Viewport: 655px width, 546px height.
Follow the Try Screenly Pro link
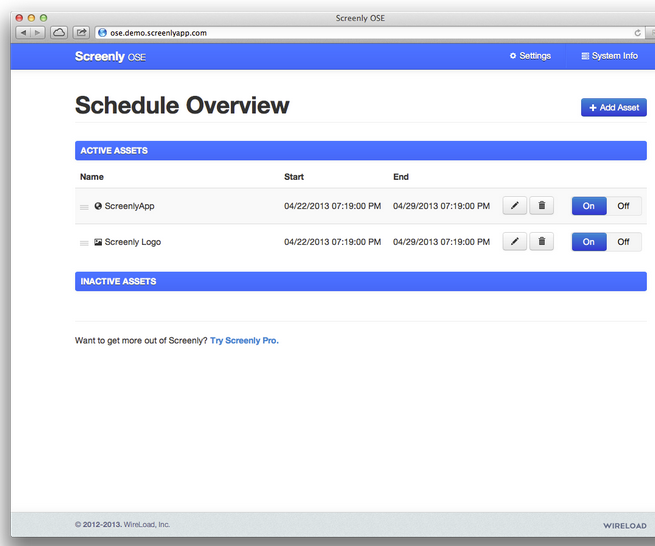244,340
